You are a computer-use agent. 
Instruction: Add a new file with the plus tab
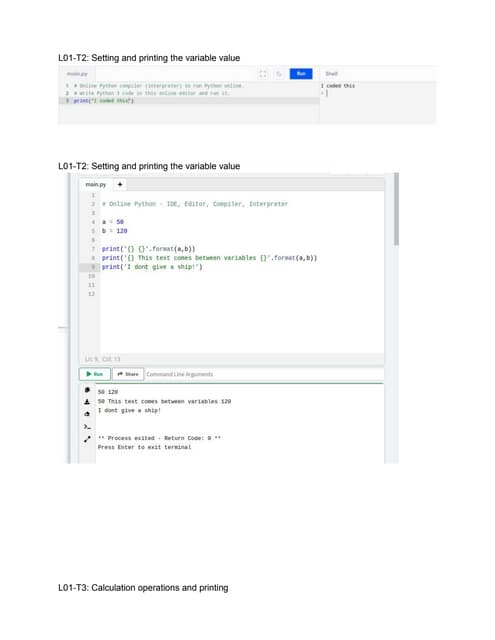[120, 184]
